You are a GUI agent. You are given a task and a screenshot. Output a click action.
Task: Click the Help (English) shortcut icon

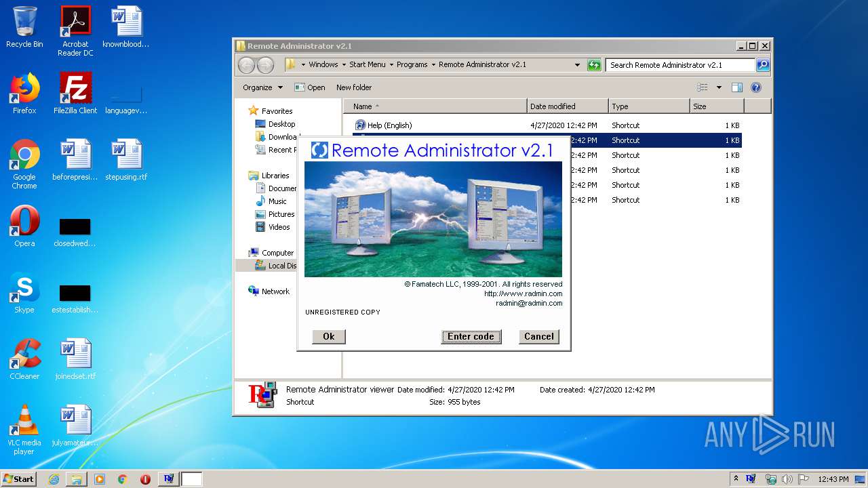pyautogui.click(x=360, y=125)
